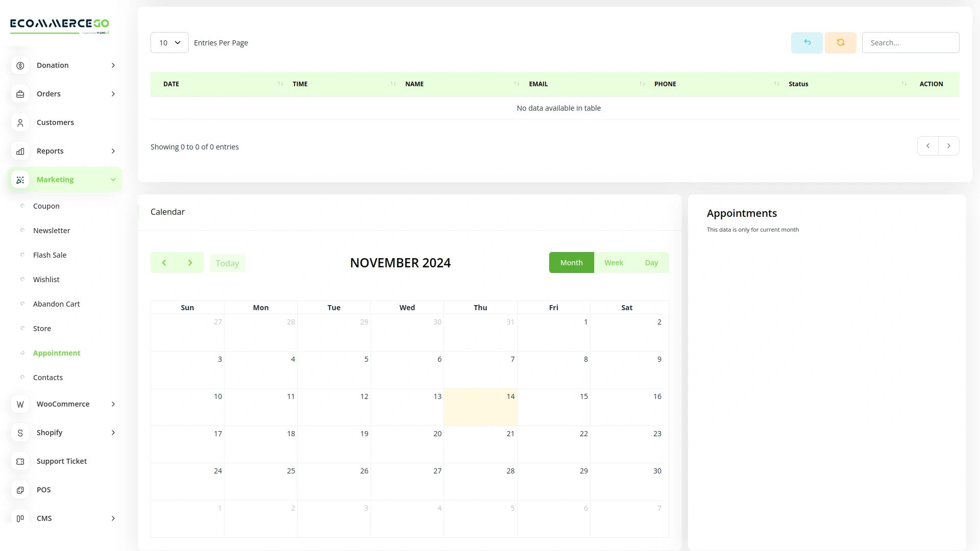Viewport: 980px width, 551px height.
Task: Click the Today button on the calendar
Action: pyautogui.click(x=228, y=263)
